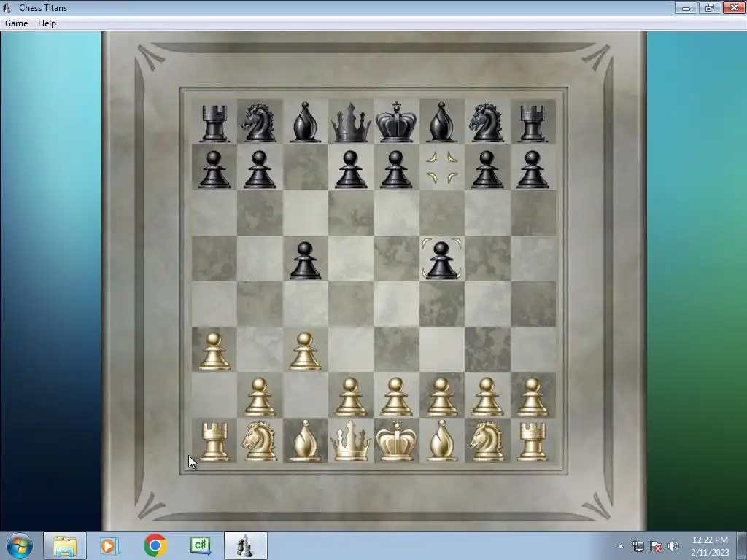Click the highlighted empty f7 square

coord(441,168)
